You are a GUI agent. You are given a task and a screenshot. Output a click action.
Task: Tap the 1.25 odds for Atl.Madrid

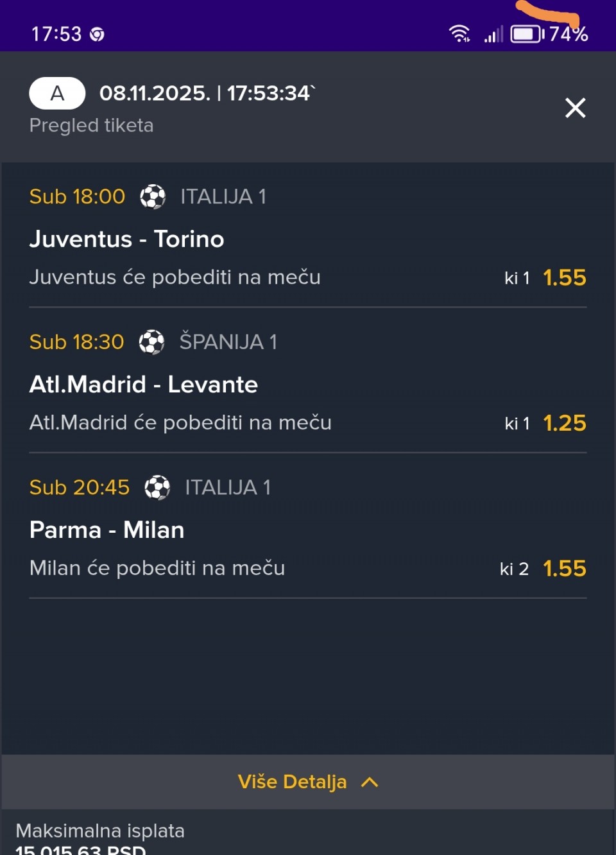pyautogui.click(x=564, y=423)
